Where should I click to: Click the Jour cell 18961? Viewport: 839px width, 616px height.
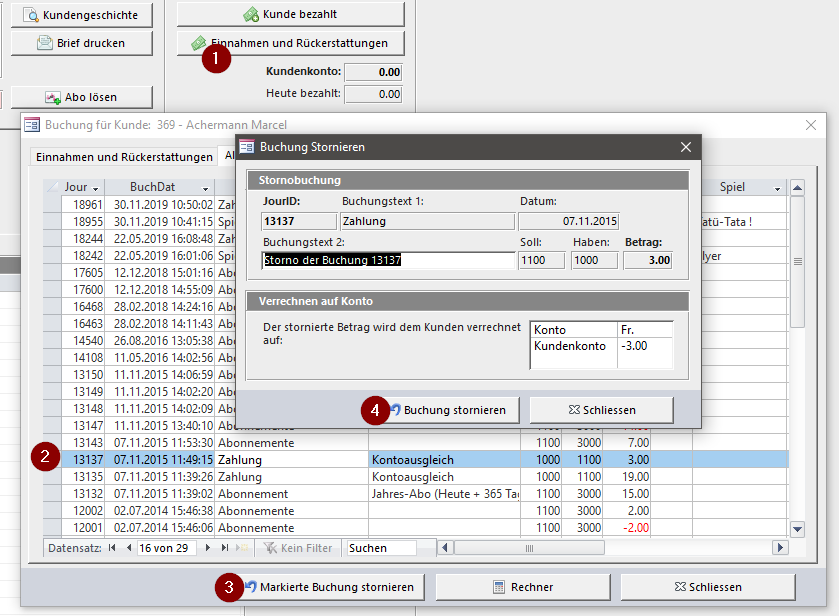click(83, 204)
